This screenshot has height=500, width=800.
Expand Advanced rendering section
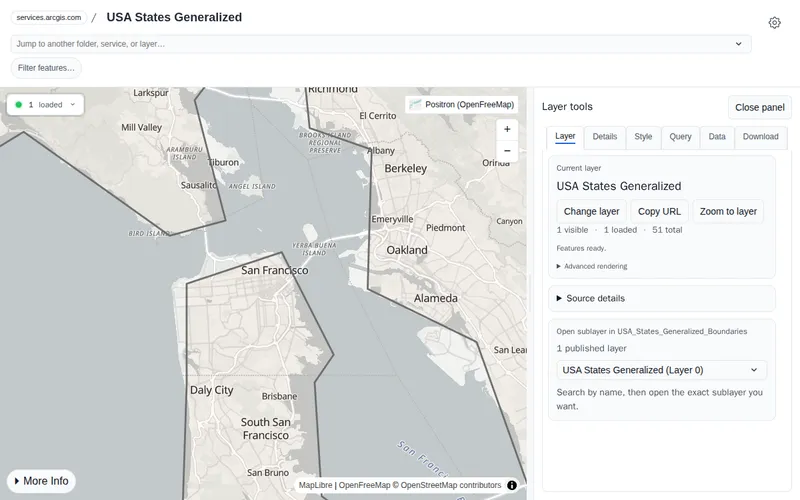pyautogui.click(x=592, y=266)
